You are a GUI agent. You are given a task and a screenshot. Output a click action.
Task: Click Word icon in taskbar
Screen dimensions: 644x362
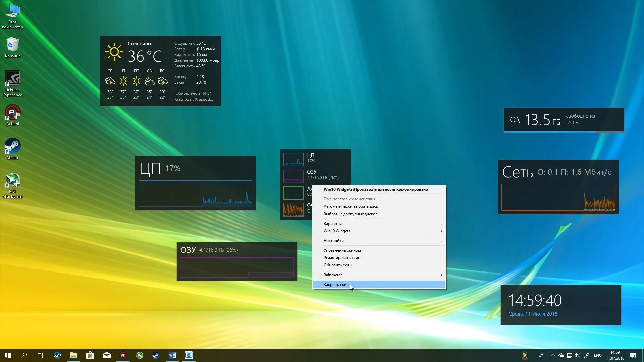point(172,355)
